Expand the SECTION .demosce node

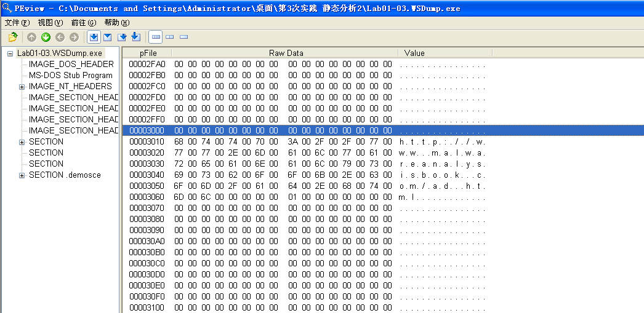[22, 175]
